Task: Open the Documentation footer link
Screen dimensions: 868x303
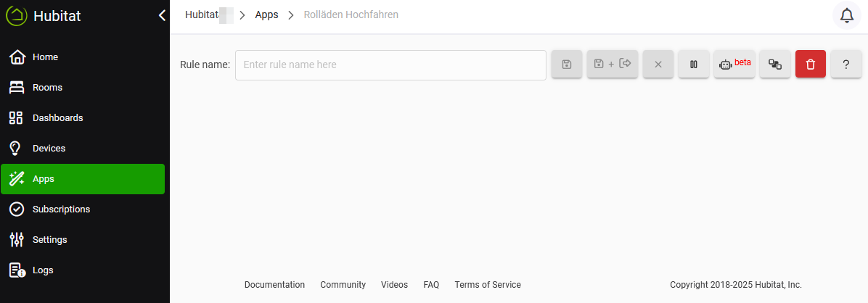Action: tap(274, 285)
